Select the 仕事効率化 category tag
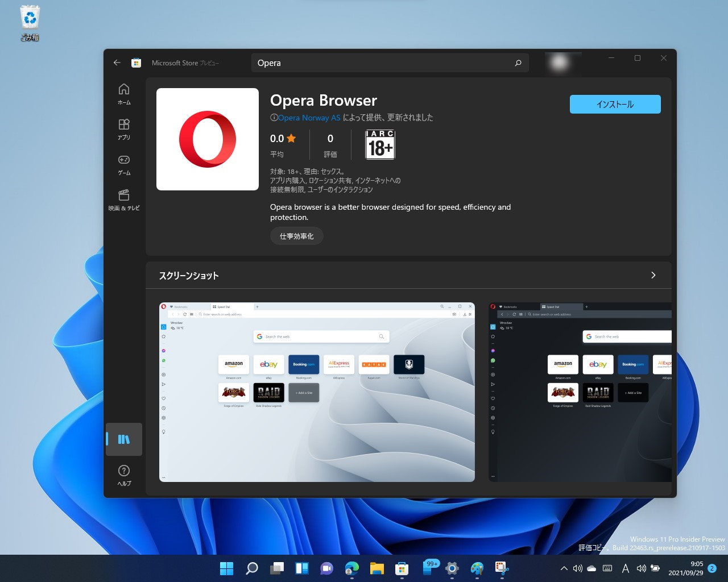Image resolution: width=728 pixels, height=582 pixels. [x=296, y=236]
